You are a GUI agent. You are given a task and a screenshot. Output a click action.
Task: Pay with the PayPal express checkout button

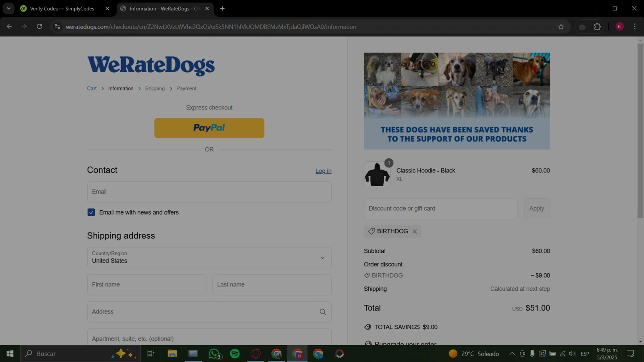click(x=209, y=128)
